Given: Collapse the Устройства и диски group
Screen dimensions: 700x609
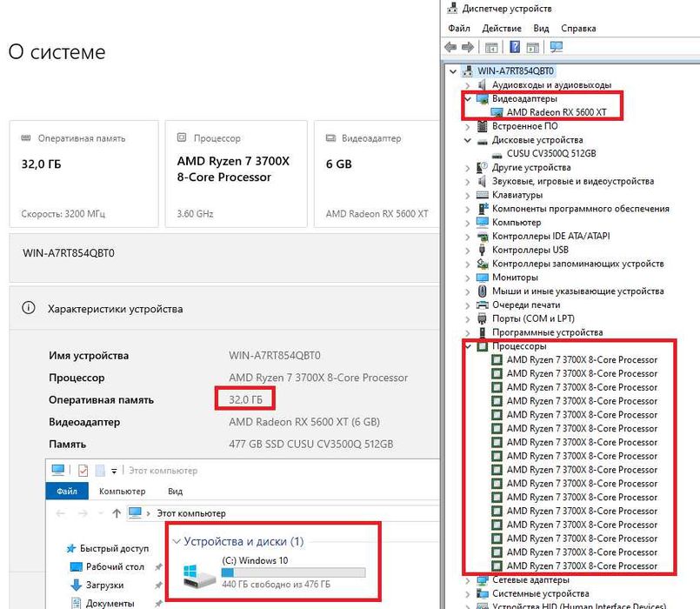Looking at the screenshot, I should [177, 541].
